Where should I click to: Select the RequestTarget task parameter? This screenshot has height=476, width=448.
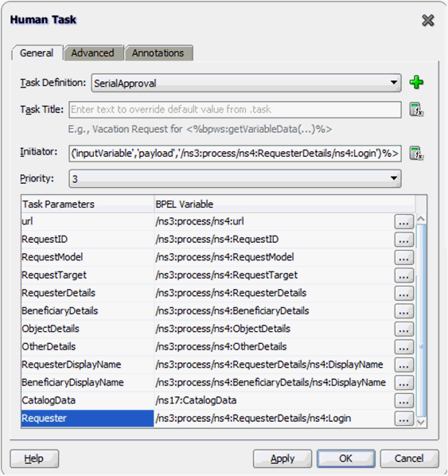click(x=88, y=275)
